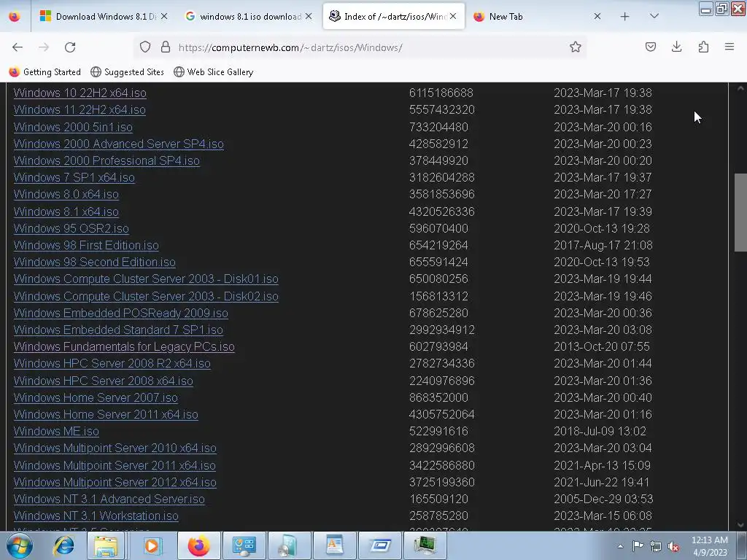Switch to Firefox taskbar button
747x560 pixels.
point(199,545)
